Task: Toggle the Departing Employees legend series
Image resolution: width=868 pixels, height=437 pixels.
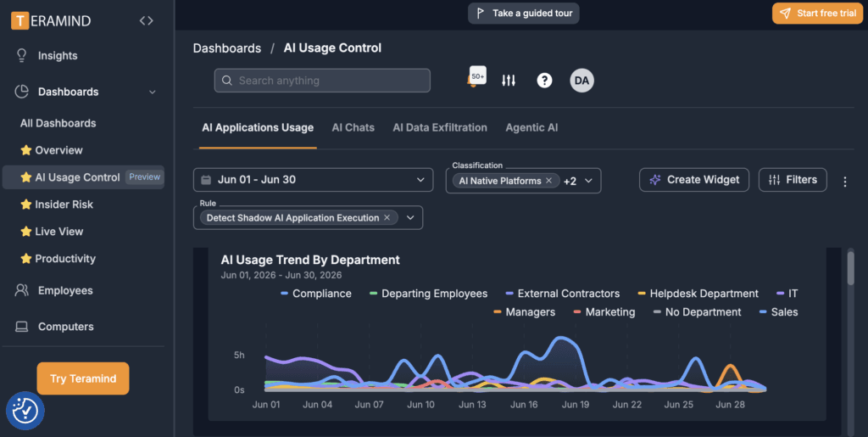Action: (428, 294)
